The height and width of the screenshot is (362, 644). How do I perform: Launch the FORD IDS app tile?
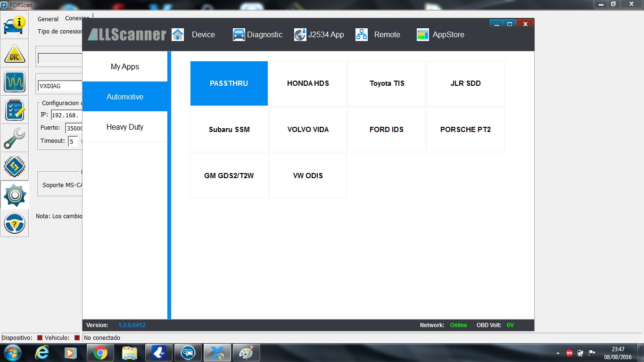tap(387, 130)
